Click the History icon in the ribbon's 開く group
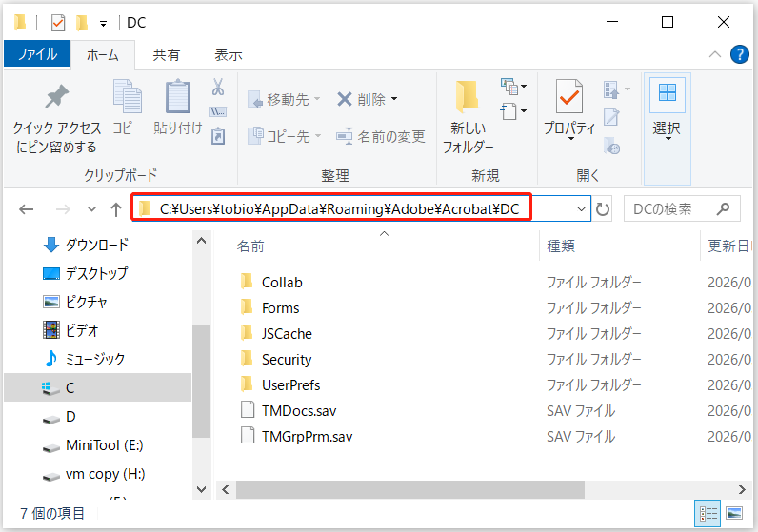 tap(612, 146)
